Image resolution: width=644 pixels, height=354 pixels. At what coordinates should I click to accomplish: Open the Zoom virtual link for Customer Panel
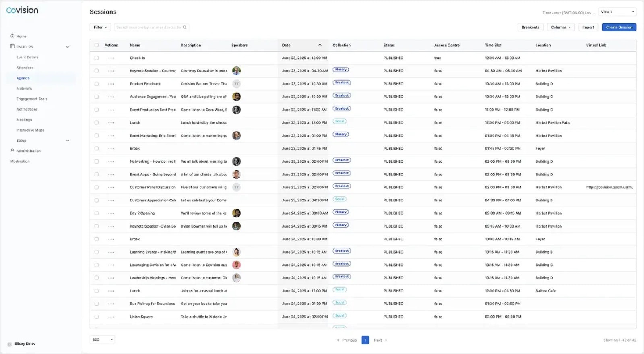coord(609,187)
